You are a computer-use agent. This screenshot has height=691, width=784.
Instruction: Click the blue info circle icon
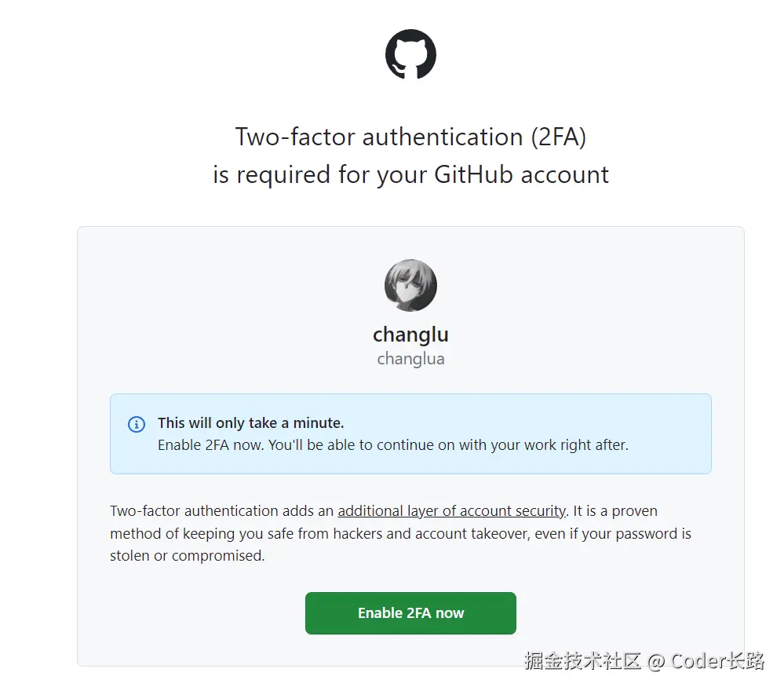click(x=137, y=424)
